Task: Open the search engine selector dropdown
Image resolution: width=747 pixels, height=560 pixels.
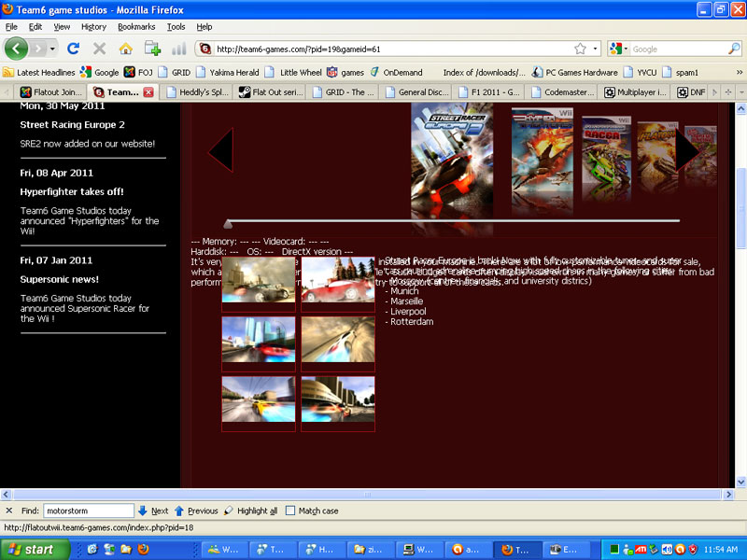Action: click(x=619, y=49)
